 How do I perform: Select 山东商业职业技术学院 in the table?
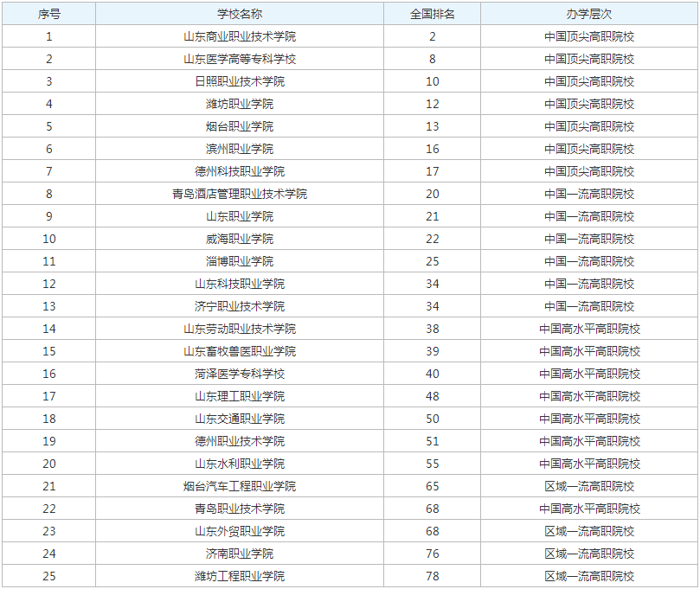[x=240, y=36]
